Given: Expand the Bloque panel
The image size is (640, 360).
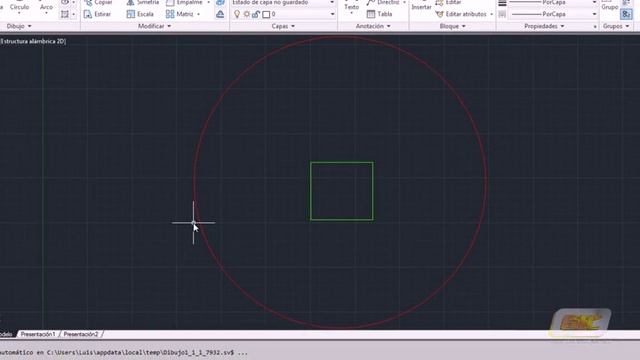Looking at the screenshot, I should click(452, 26).
